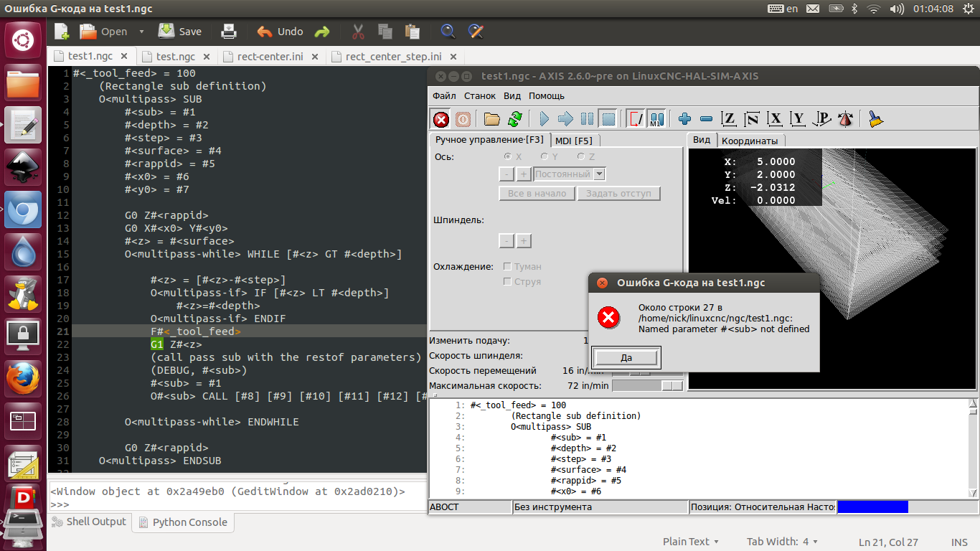Click the AXIS reload file icon
This screenshot has width=980, height=551.
(514, 119)
